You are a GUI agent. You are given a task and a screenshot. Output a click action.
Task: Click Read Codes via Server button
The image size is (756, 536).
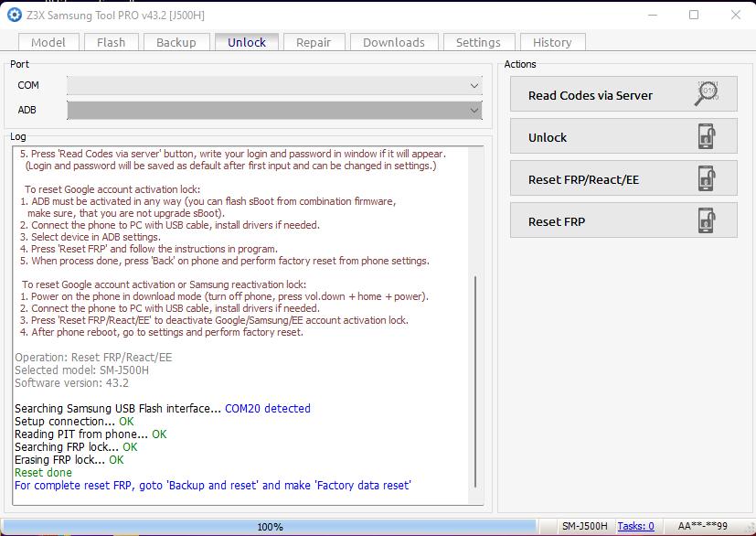click(623, 94)
